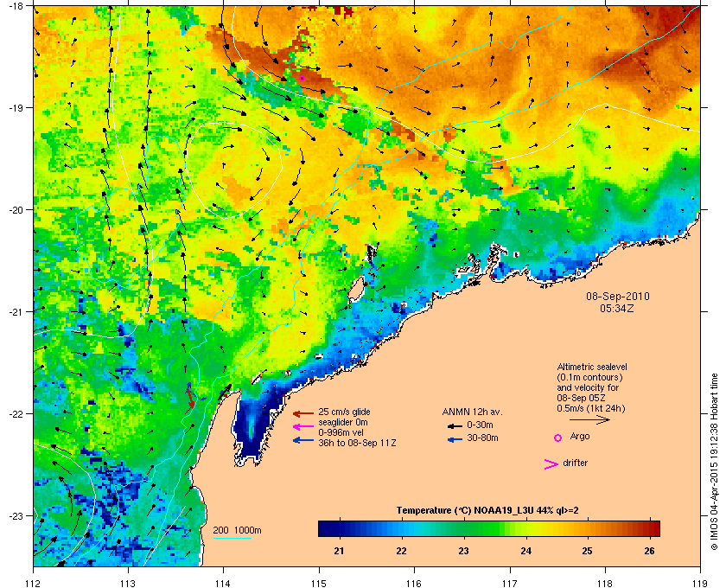Click the magenta Argo circle in the legend
The width and height of the screenshot is (726, 588).
(x=558, y=438)
